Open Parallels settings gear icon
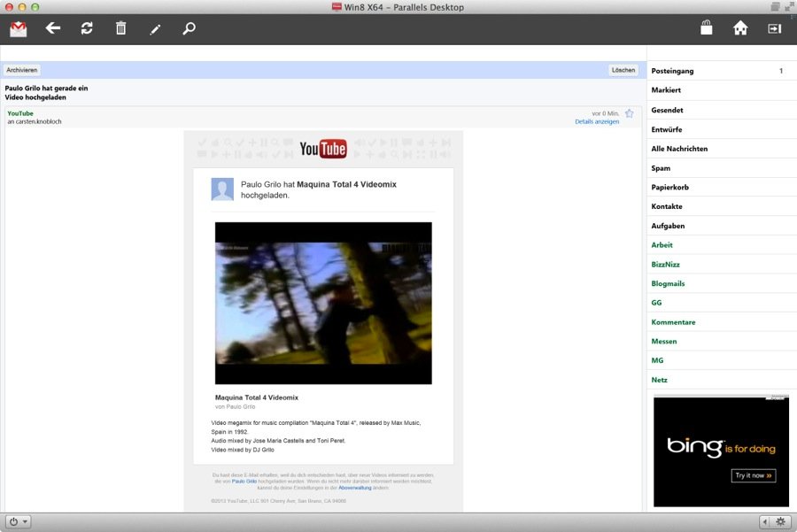Image resolution: width=797 pixels, height=532 pixels. tap(781, 521)
